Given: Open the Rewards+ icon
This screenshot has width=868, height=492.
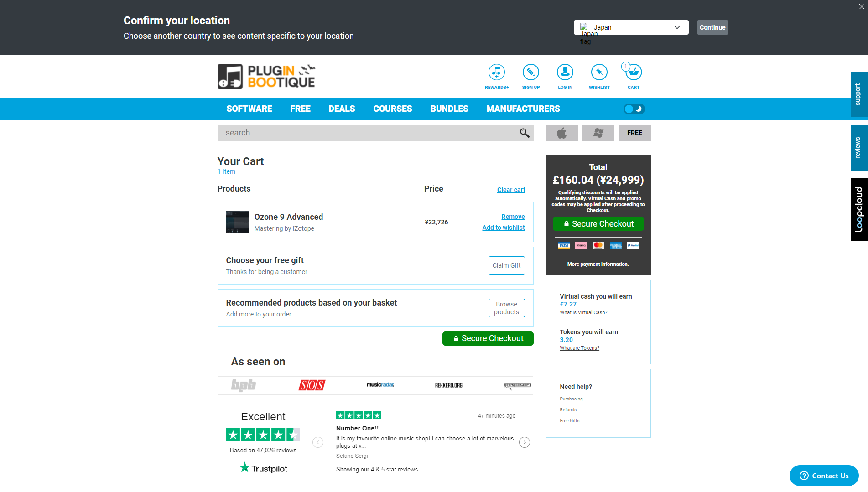Looking at the screenshot, I should 496,73.
